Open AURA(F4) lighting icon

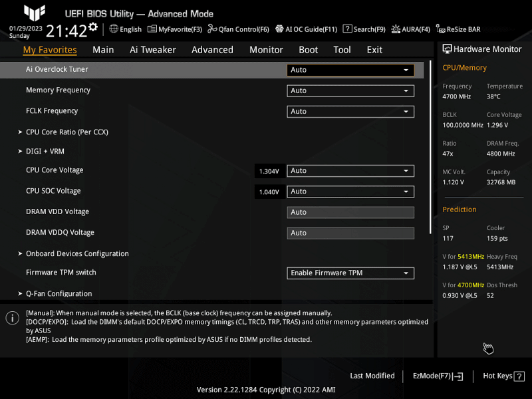[396, 29]
